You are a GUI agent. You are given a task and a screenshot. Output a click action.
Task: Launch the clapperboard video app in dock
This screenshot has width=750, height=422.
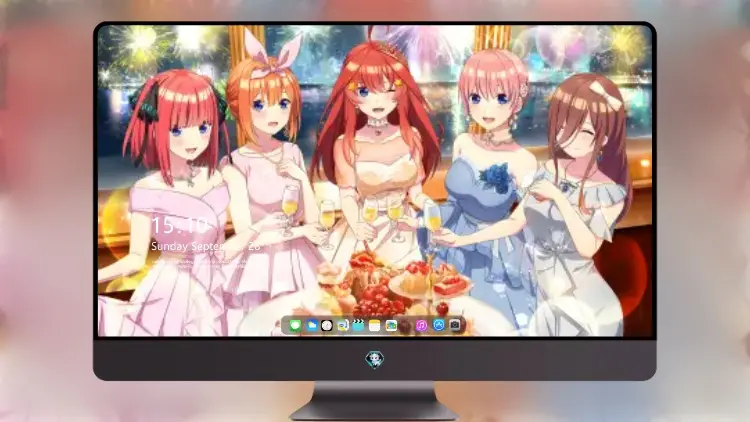(358, 325)
